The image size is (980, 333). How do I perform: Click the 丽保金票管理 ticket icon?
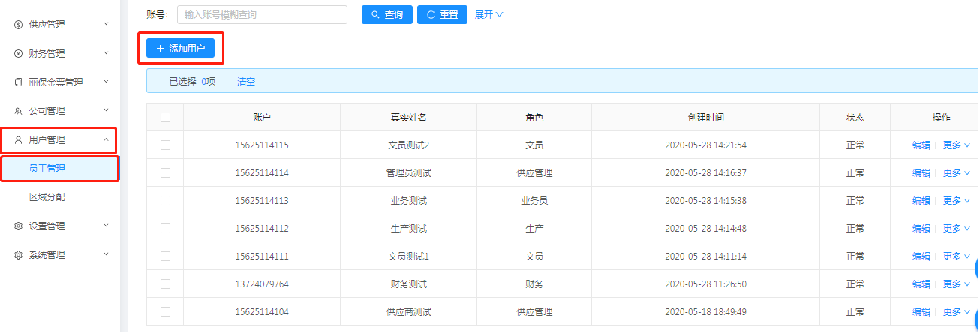click(18, 82)
